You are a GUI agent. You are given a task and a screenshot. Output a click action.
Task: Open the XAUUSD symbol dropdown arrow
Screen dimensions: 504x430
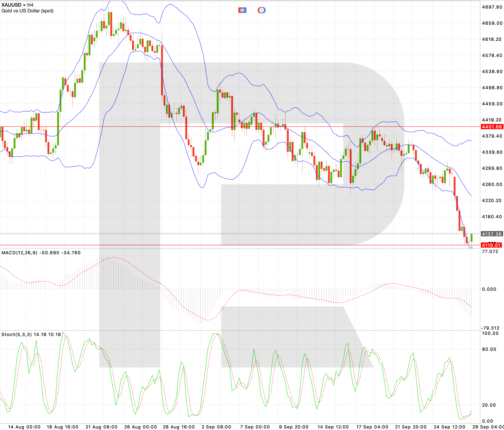click(x=24, y=5)
